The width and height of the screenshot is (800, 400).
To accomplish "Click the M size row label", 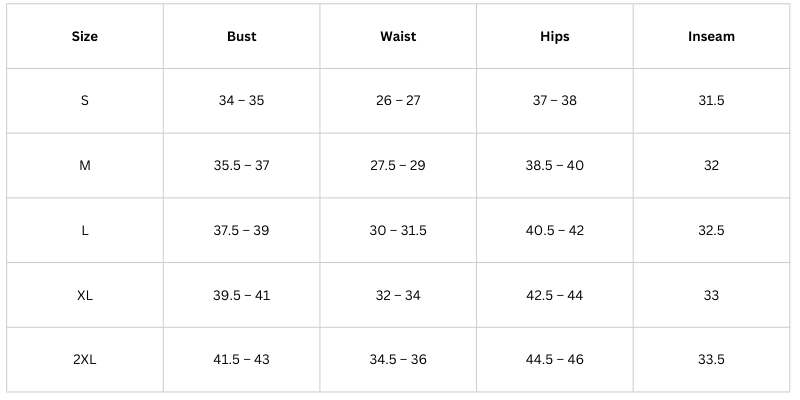I will click(85, 166).
